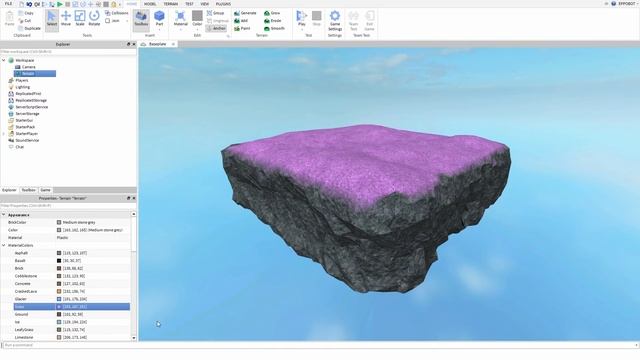Select SoundService in the Explorer
The image size is (640, 360).
(x=24, y=140)
